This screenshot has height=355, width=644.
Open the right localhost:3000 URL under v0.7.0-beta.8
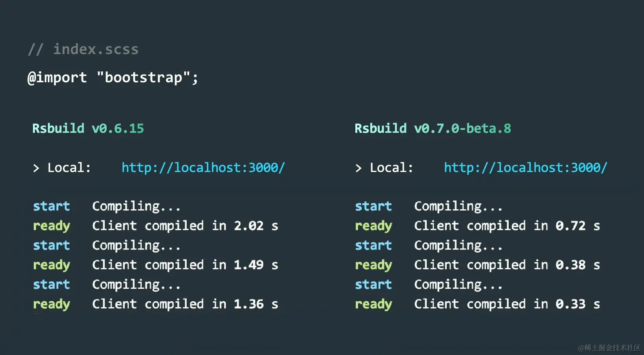[526, 168]
